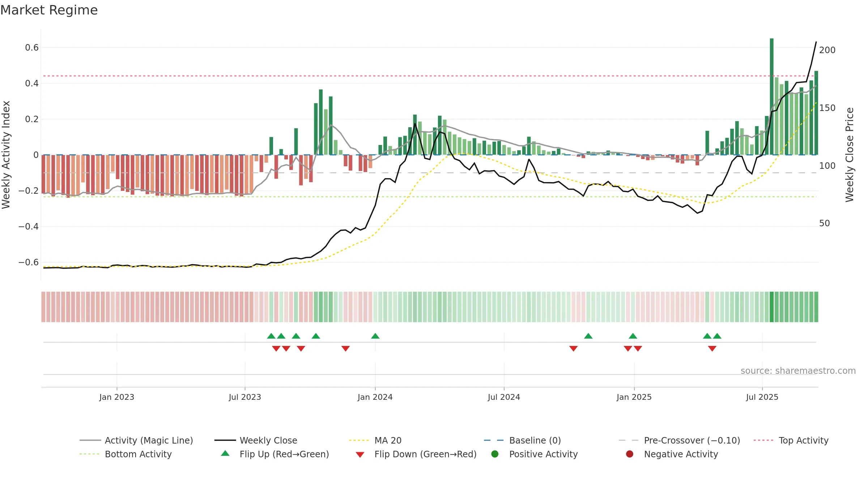Click the 150 price axis tick label
Viewport: 868px width, 488px height.
click(827, 108)
